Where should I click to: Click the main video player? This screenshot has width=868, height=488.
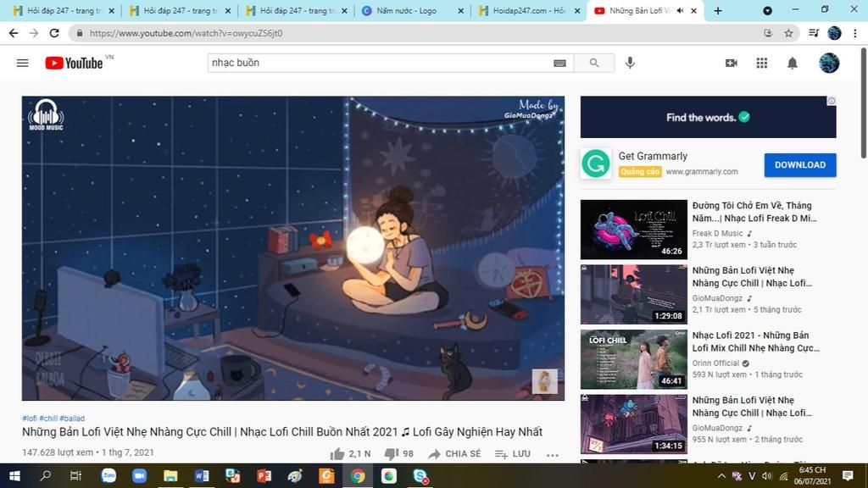pos(292,248)
